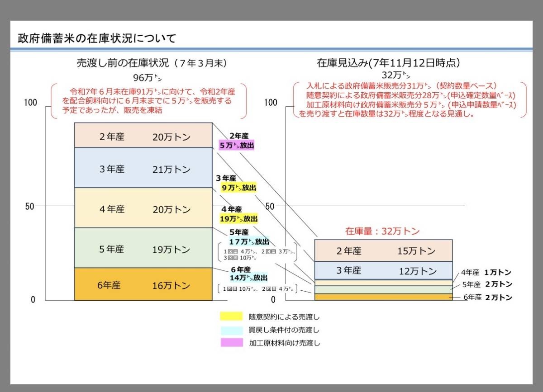This screenshot has height=392, width=543.
Task: Click the 6年産 2万トン label at the right
Action: click(486, 298)
